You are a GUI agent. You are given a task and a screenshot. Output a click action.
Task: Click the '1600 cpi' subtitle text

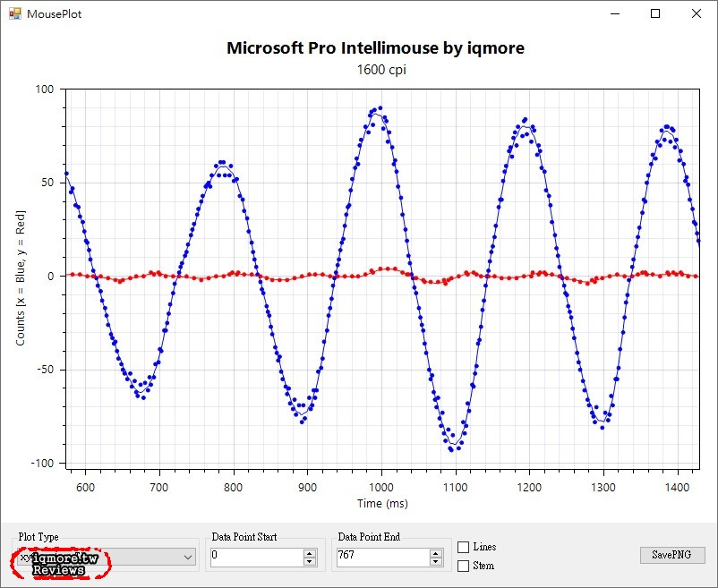coord(381,70)
